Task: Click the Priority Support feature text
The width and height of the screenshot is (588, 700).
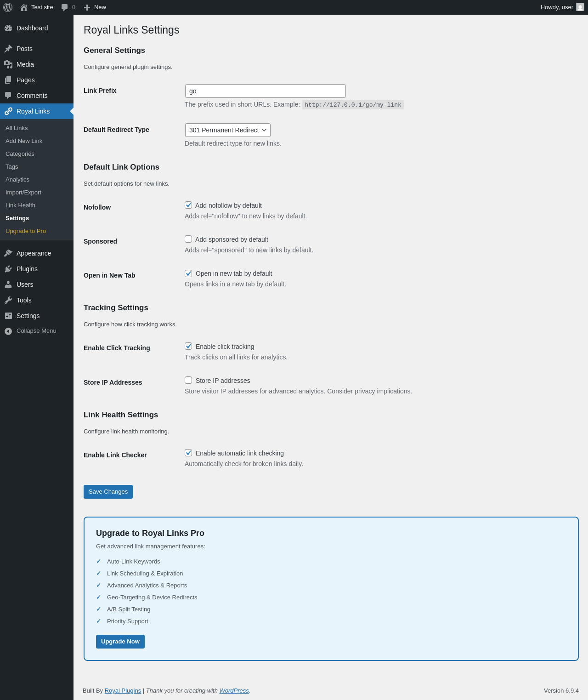Action: coord(128,621)
